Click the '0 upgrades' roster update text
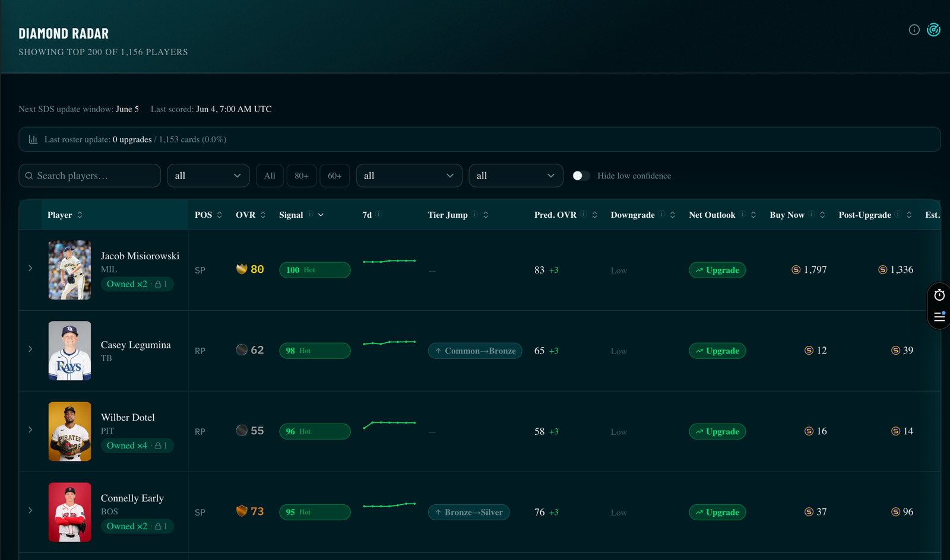 (x=132, y=139)
